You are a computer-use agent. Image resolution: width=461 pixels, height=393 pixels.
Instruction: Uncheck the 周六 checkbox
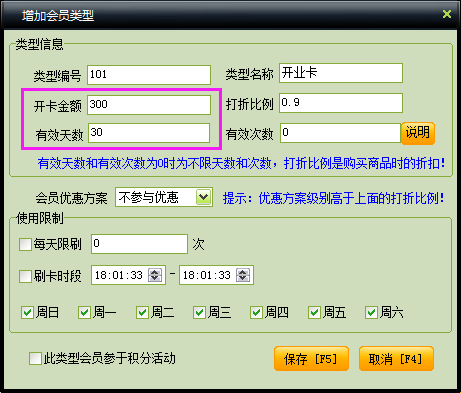coord(371,313)
